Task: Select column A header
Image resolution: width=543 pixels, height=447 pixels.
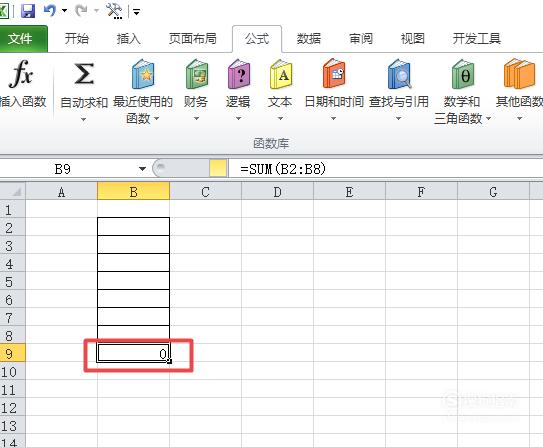Action: [61, 191]
